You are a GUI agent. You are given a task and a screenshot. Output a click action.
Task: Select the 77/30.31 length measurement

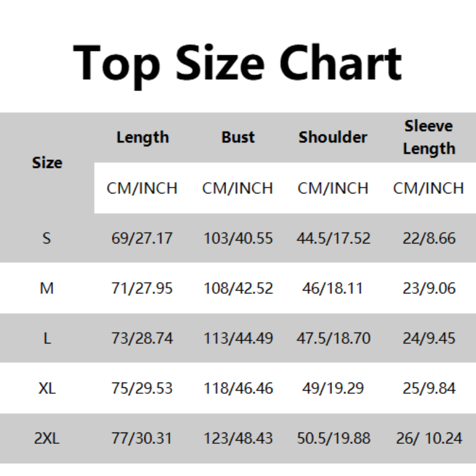tap(142, 439)
